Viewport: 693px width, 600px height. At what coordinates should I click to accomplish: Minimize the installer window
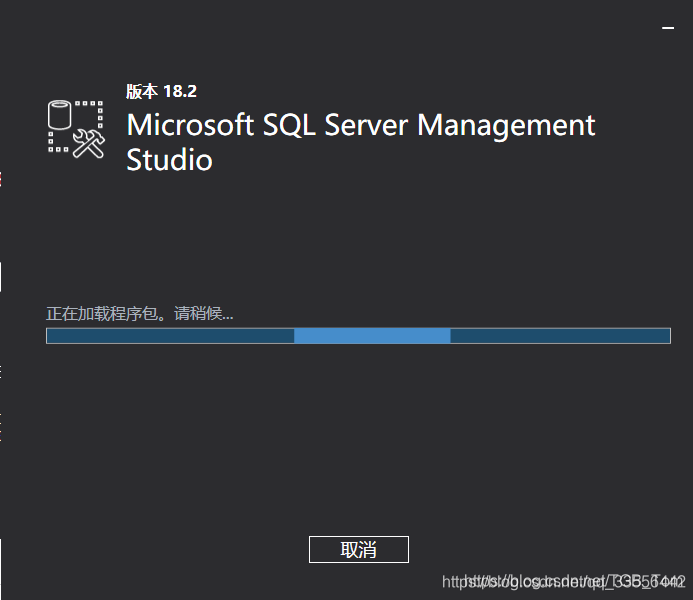[x=668, y=28]
